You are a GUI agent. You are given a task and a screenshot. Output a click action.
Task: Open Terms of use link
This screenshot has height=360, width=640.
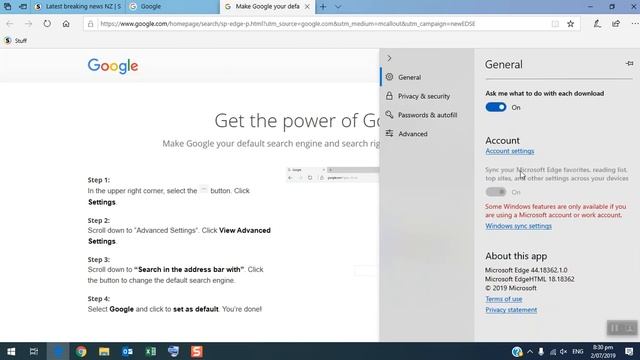[504, 299]
